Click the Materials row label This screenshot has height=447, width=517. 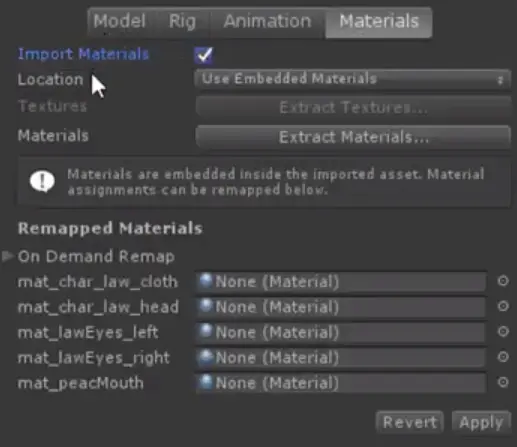(x=53, y=136)
